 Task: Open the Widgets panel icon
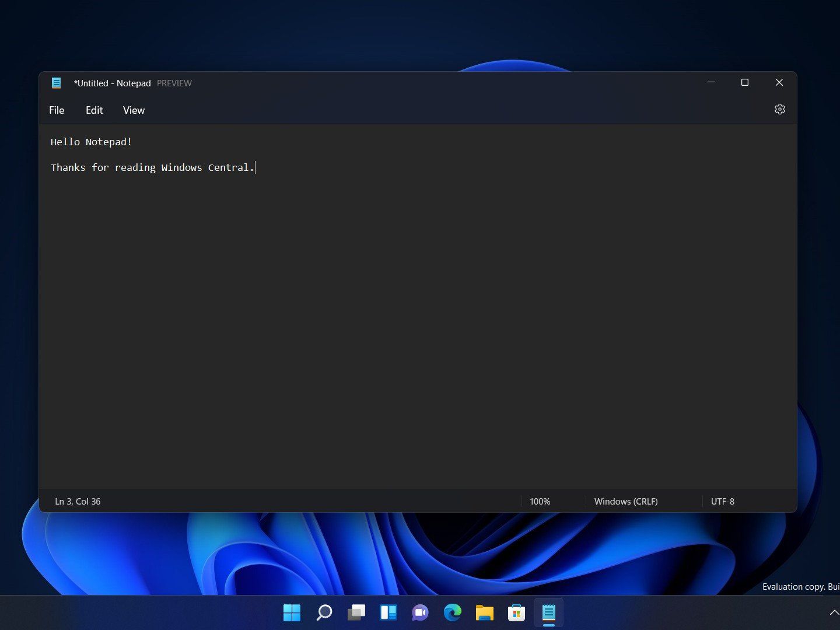(x=388, y=612)
